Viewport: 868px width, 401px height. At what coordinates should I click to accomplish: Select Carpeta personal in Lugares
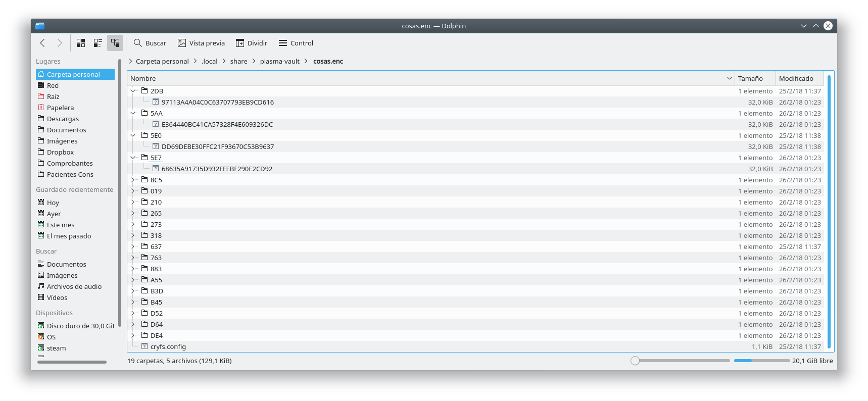tap(75, 74)
